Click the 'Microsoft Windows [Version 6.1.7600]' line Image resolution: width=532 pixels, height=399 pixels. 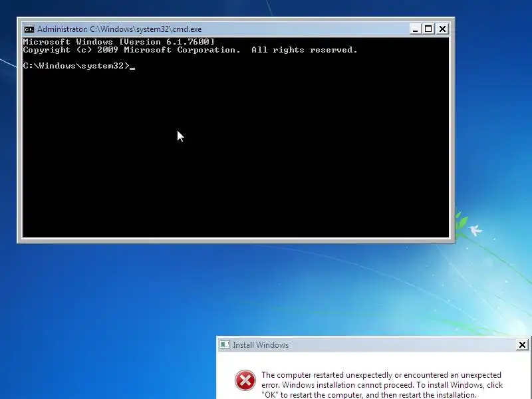[x=119, y=42]
